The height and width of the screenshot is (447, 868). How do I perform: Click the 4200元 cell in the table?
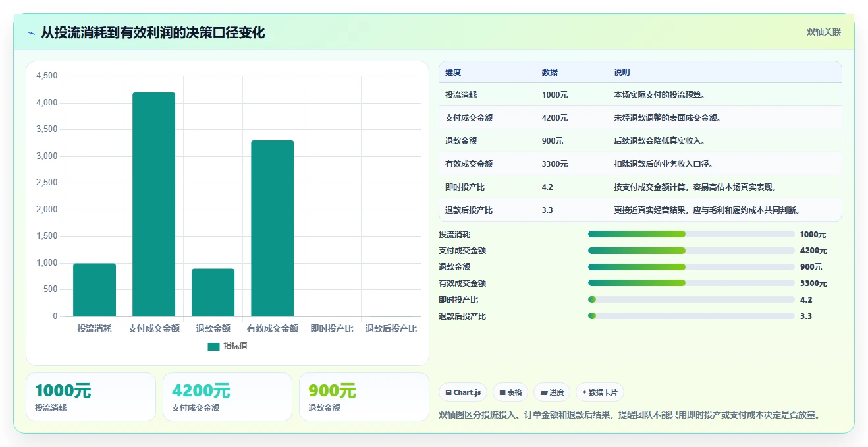(x=555, y=118)
